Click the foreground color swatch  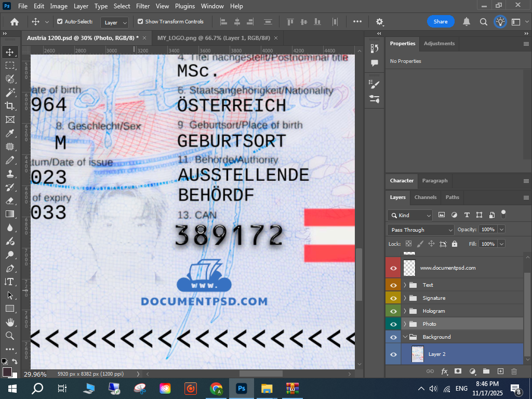coord(7,372)
